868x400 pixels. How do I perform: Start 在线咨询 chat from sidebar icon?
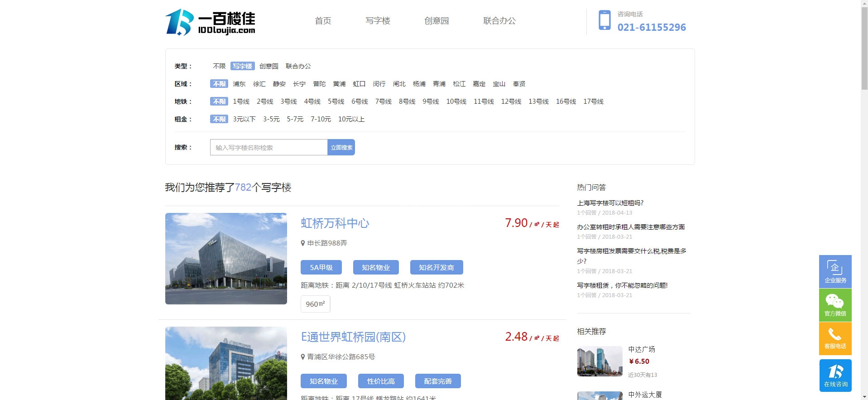point(835,375)
